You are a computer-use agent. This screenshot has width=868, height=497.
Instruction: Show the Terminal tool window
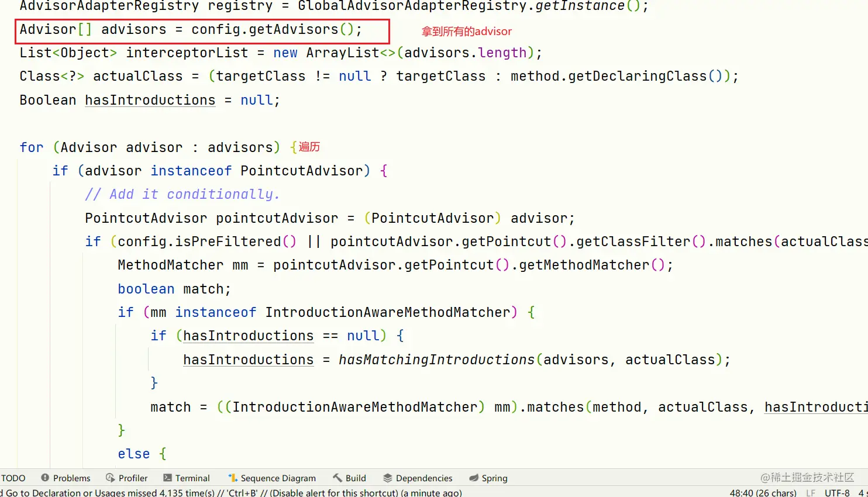(186, 478)
